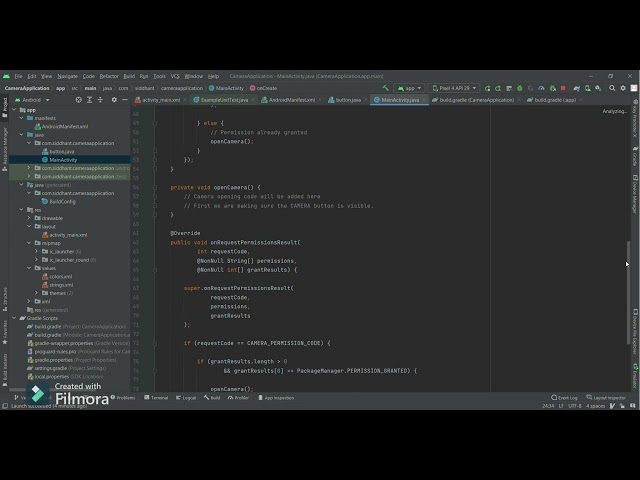
Task: Close the MainActivity.java tab
Action: tap(424, 100)
